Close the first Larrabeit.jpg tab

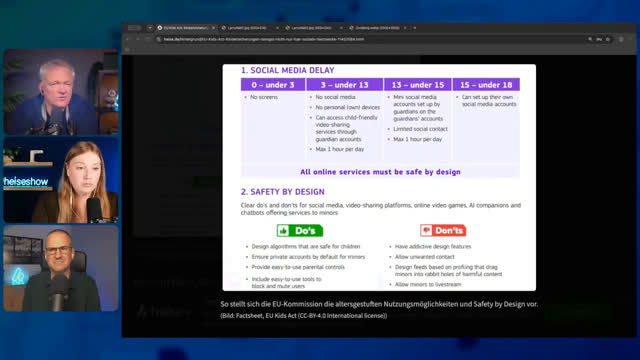277,28
